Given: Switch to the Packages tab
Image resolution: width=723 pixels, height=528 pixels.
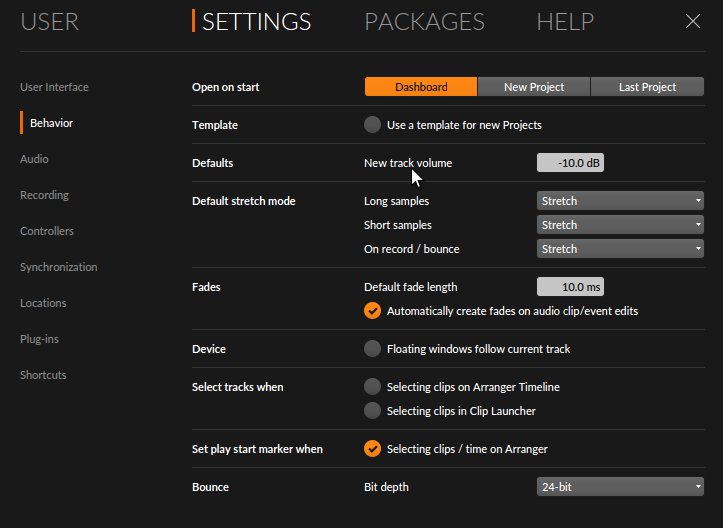Looking at the screenshot, I should coord(424,22).
